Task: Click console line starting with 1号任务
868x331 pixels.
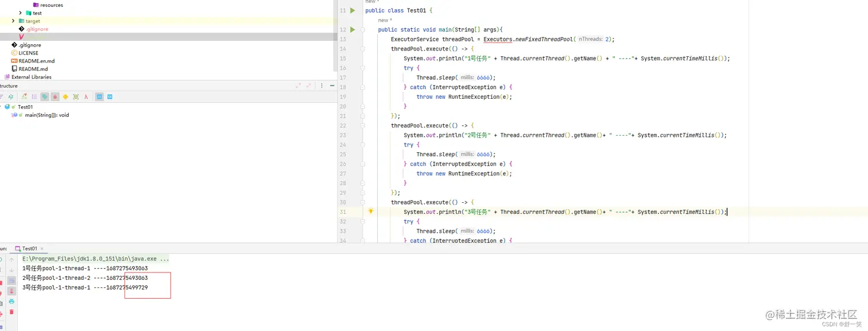Action: [x=85, y=268]
